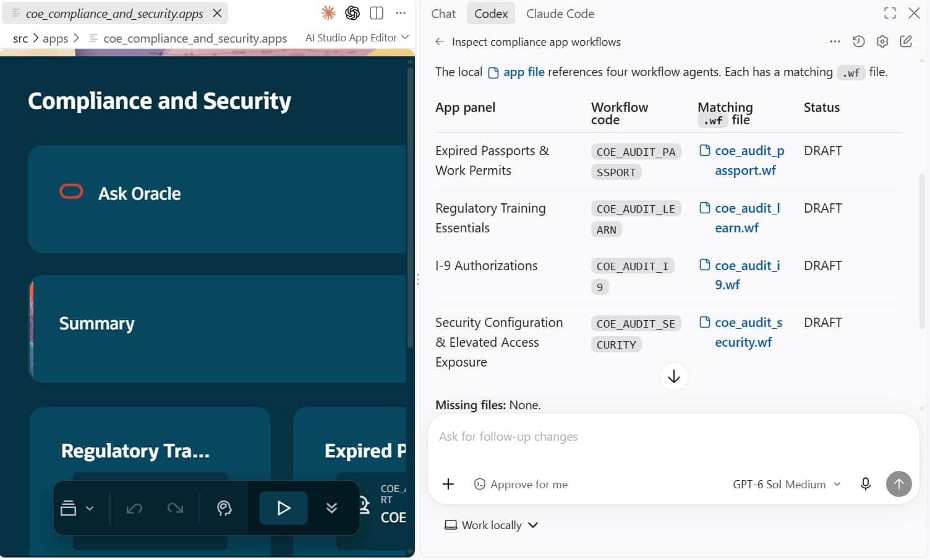Select the apps breadcrumb
The image size is (930, 560).
pos(55,38)
